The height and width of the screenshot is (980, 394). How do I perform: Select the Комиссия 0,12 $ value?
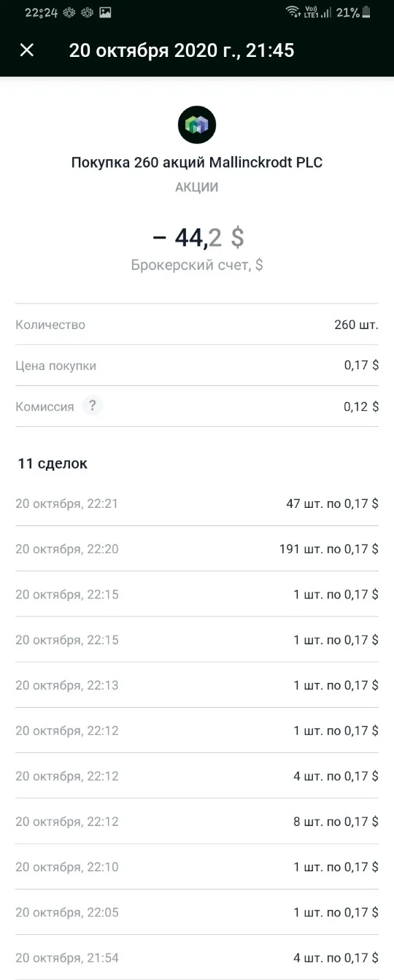point(361,406)
